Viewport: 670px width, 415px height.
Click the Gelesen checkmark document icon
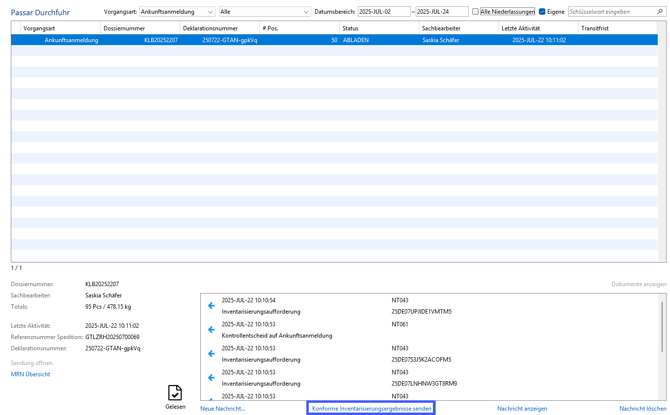(x=175, y=392)
